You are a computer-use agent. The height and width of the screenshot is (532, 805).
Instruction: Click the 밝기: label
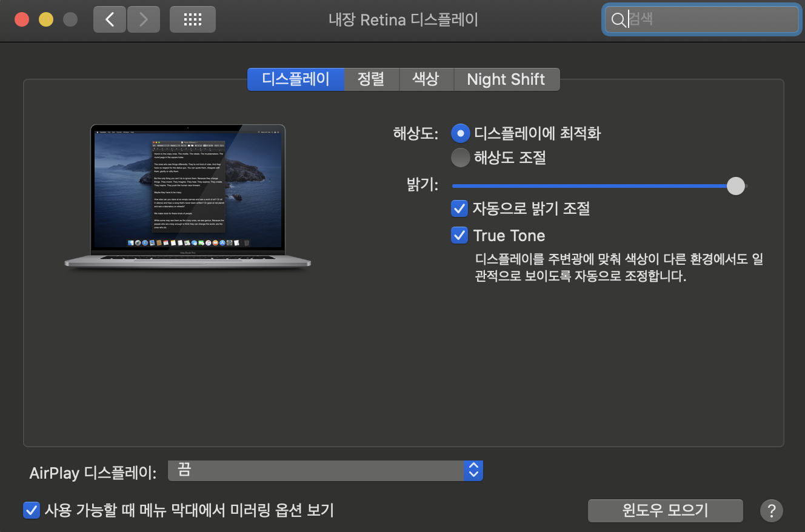pyautogui.click(x=423, y=185)
